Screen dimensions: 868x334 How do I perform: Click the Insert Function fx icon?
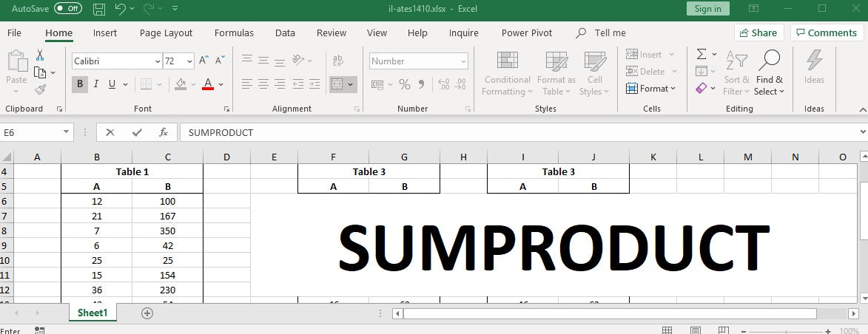[x=164, y=132]
